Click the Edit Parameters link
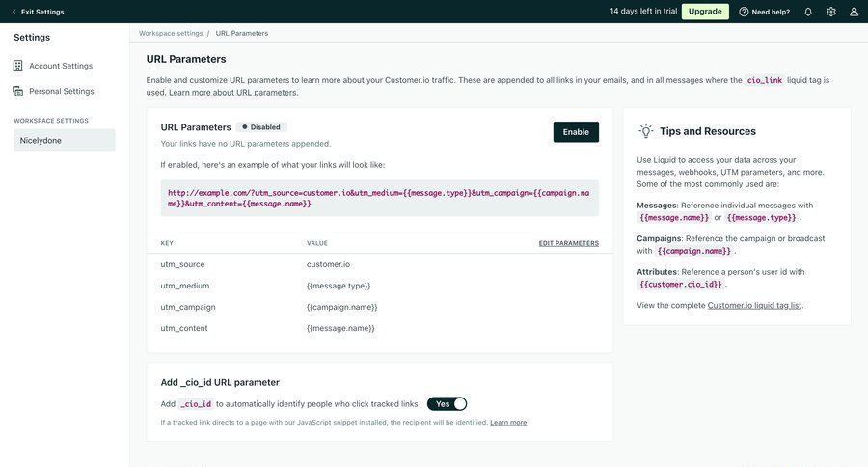 click(x=568, y=243)
